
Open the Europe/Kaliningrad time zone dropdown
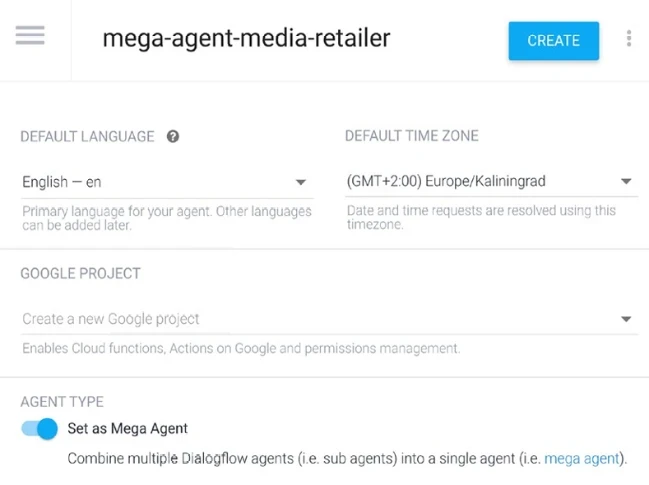491,181
